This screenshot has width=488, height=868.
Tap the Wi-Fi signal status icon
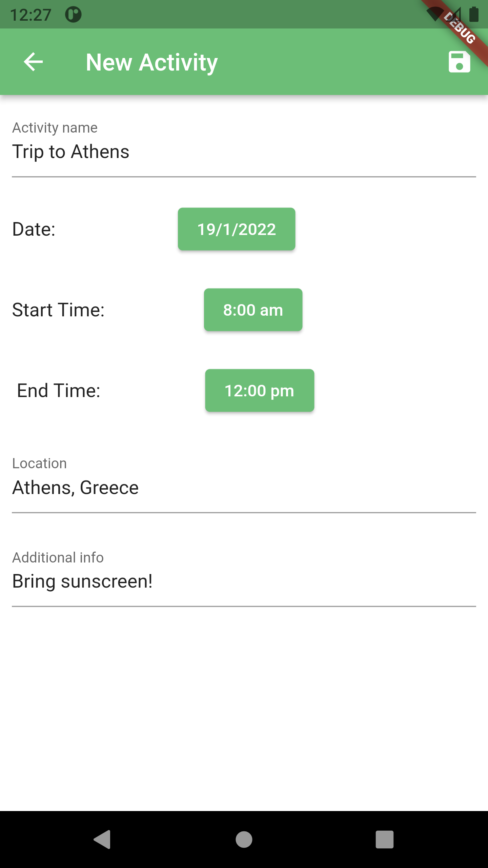coord(434,14)
